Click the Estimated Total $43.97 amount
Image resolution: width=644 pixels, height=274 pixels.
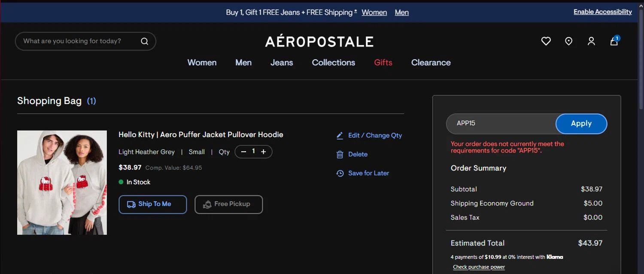[x=590, y=243]
